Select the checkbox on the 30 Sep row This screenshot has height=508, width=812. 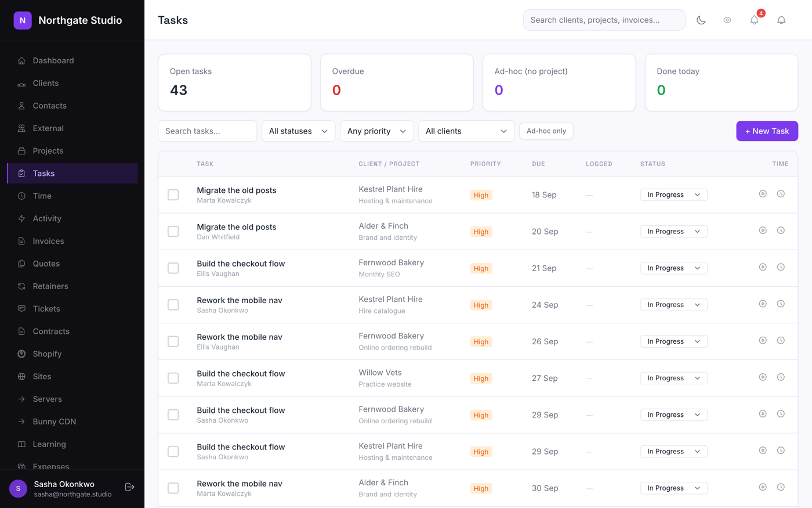[x=173, y=488]
